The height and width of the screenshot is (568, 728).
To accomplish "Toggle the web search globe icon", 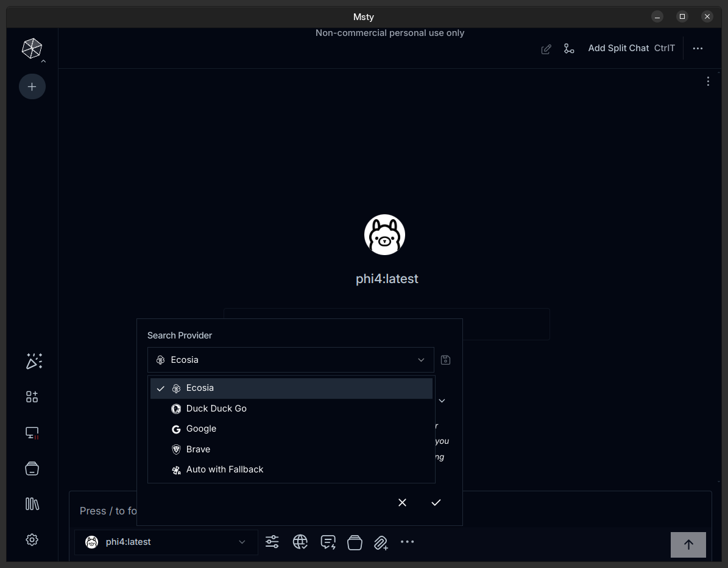I will tap(300, 542).
